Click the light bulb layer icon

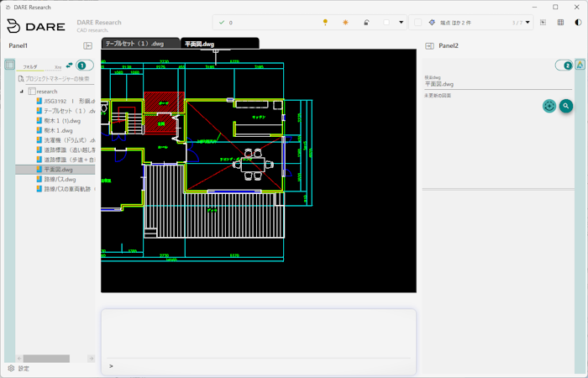(325, 23)
